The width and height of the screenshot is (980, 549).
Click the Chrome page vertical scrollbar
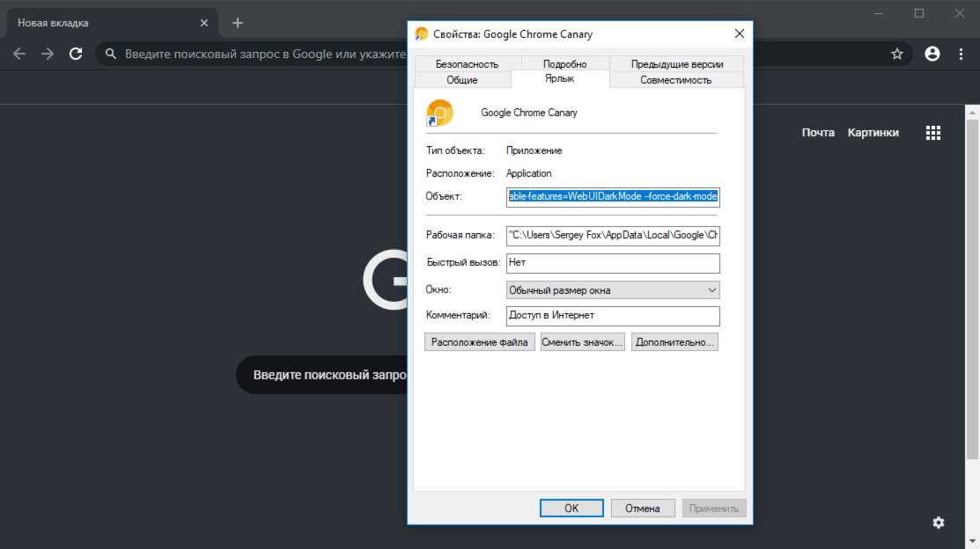coord(972,288)
